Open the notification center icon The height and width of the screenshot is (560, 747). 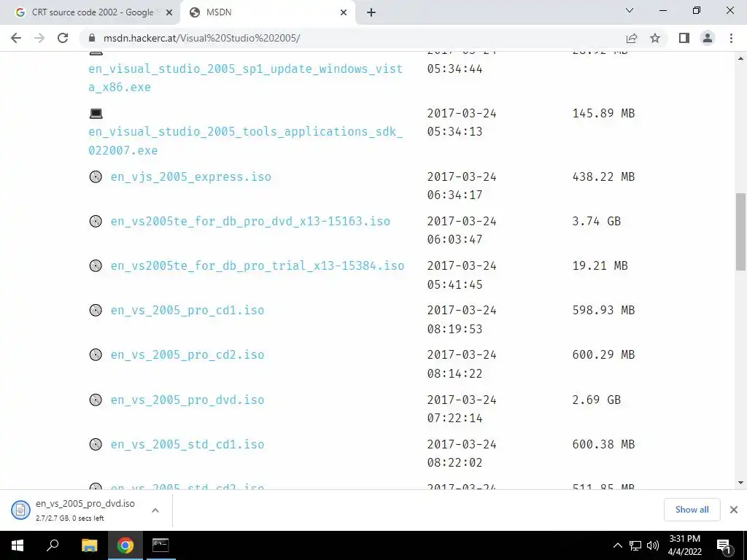[x=724, y=545]
